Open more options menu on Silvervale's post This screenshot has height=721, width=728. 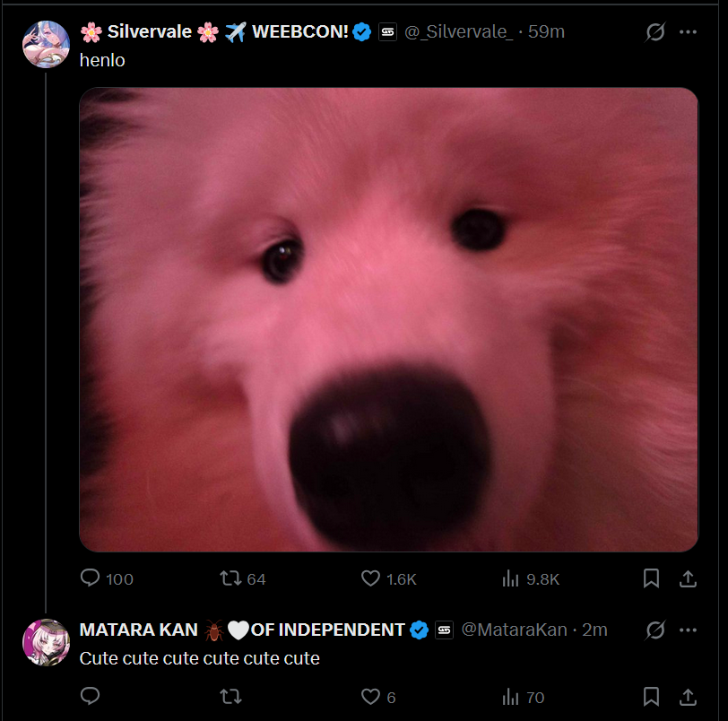pos(688,32)
